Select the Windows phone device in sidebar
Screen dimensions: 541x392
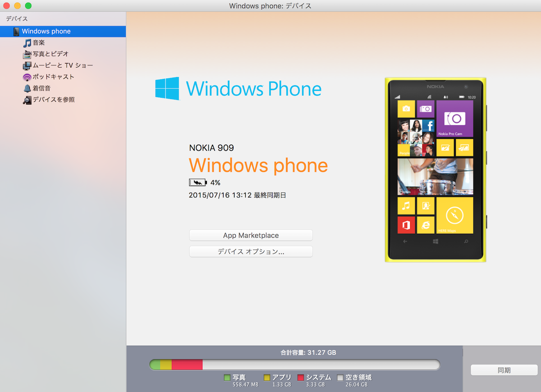point(63,32)
